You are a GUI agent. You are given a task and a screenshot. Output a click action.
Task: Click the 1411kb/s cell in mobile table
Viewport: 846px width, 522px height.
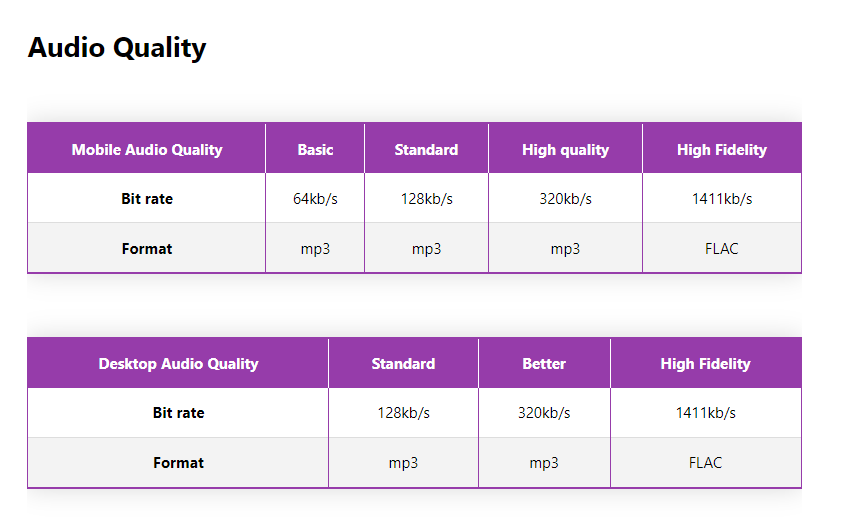[722, 198]
